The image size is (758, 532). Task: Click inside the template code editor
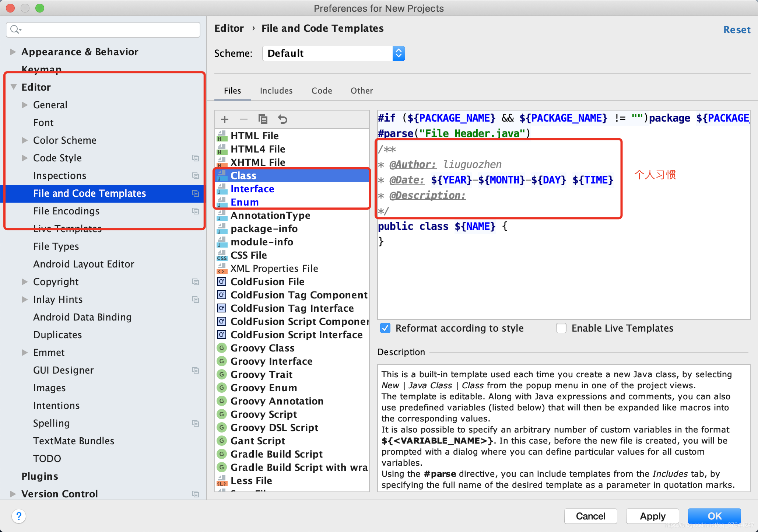pyautogui.click(x=564, y=215)
